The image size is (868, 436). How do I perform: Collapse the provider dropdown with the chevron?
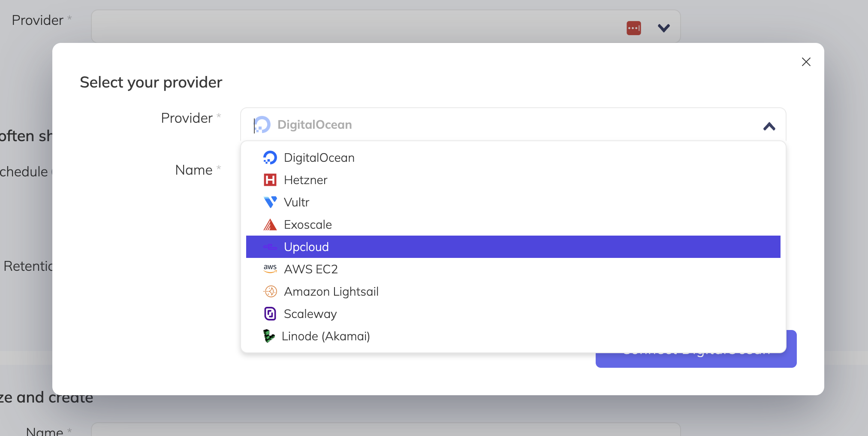click(x=769, y=127)
